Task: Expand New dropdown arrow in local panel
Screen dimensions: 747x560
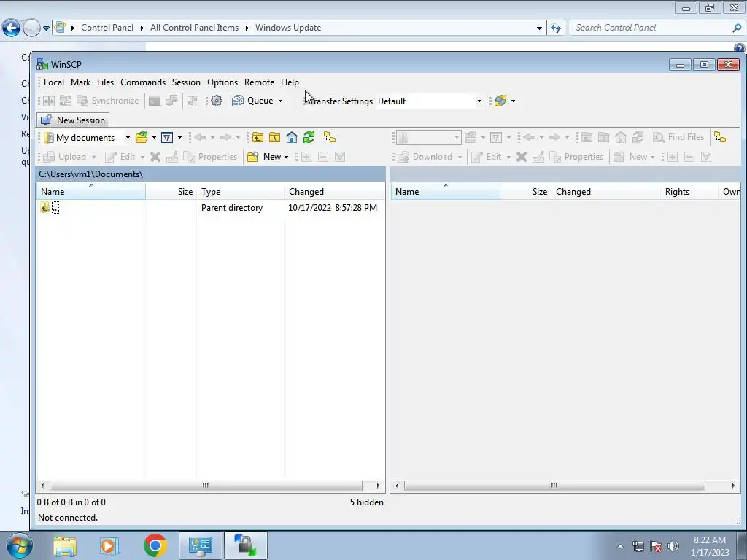Action: 286,157
